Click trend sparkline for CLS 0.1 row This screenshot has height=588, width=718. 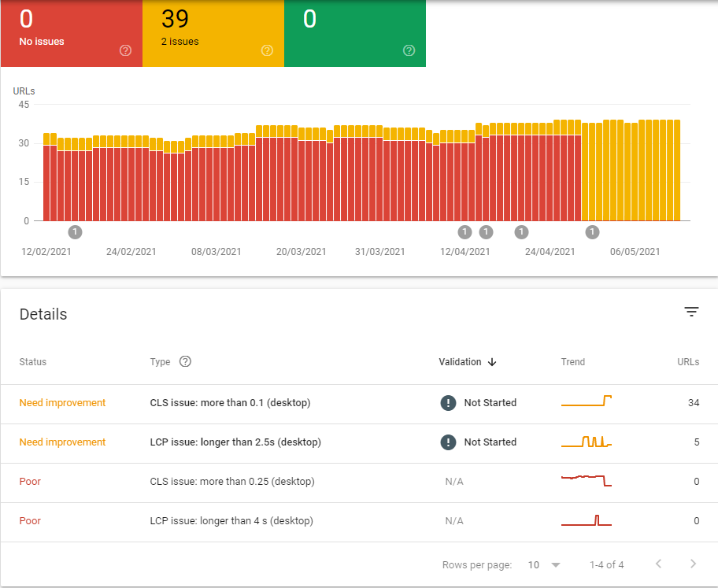(586, 401)
